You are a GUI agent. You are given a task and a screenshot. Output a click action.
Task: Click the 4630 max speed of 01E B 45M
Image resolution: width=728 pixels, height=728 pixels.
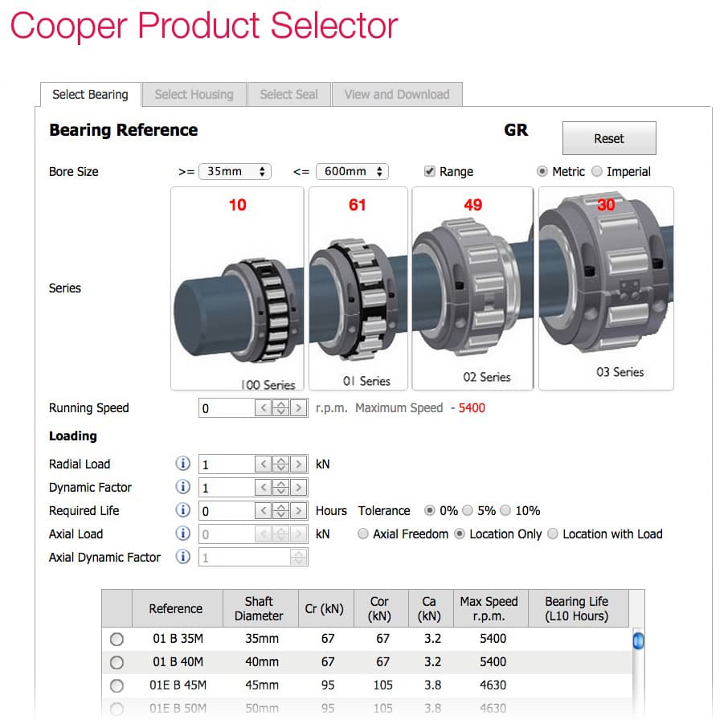(493, 685)
